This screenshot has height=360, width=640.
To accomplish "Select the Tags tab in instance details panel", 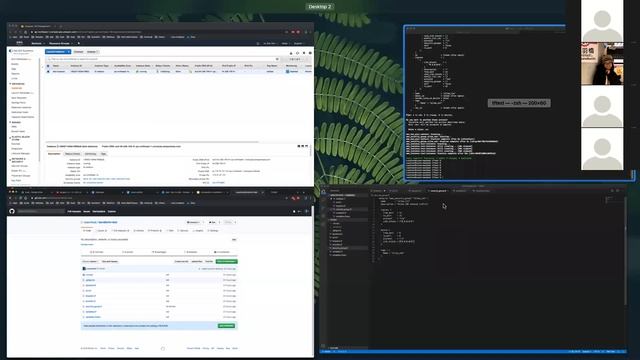I will click(103, 154).
